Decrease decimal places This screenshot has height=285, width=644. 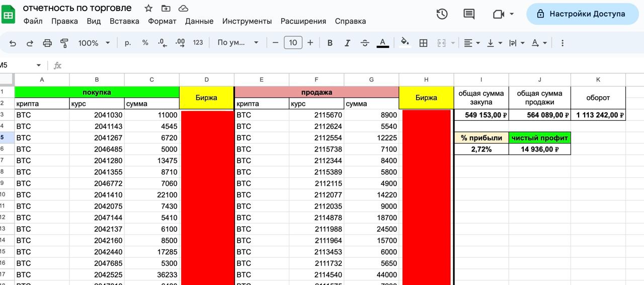[162, 43]
